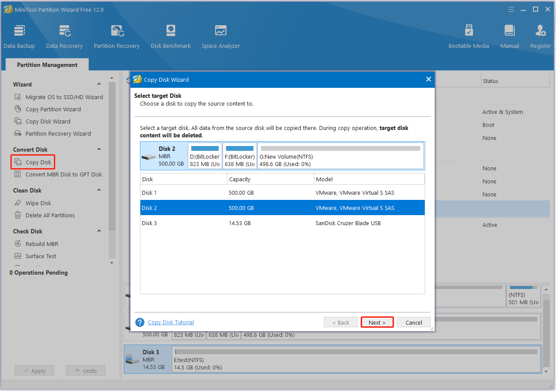Launch Partition Recovery from the toolbar
The width and height of the screenshot is (556, 392).
[117, 37]
